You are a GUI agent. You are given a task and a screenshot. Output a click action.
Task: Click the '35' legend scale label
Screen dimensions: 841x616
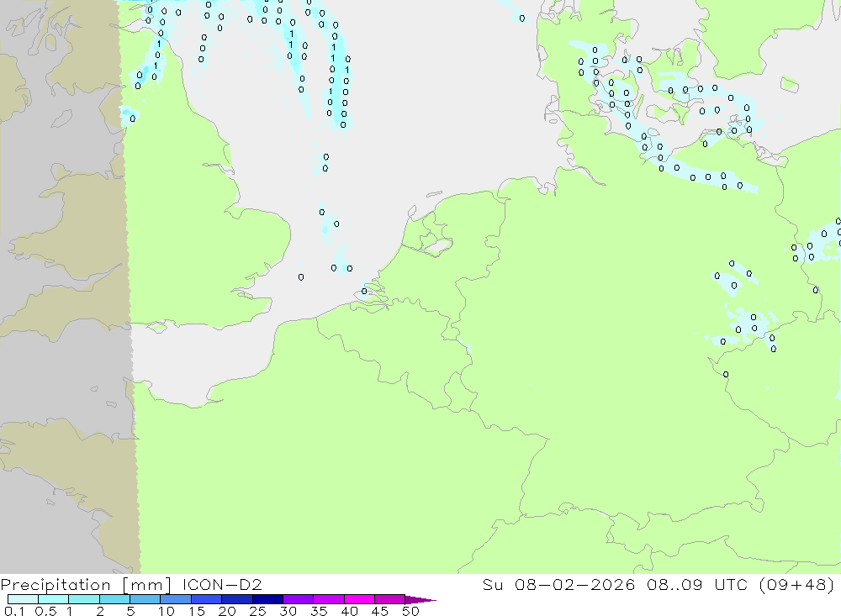[x=319, y=611]
